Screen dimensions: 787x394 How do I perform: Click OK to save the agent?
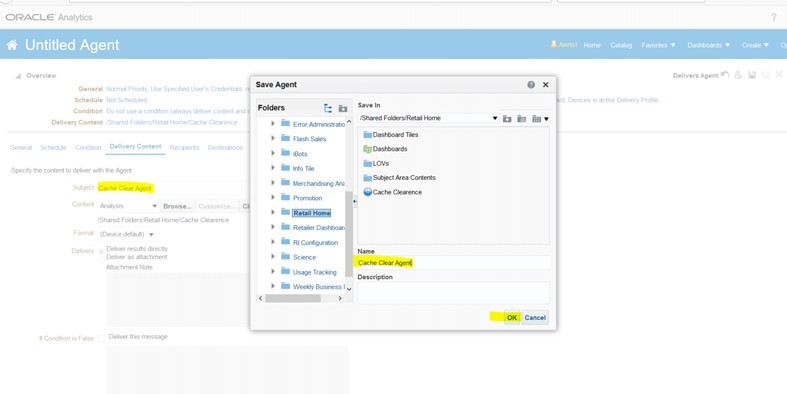point(511,318)
